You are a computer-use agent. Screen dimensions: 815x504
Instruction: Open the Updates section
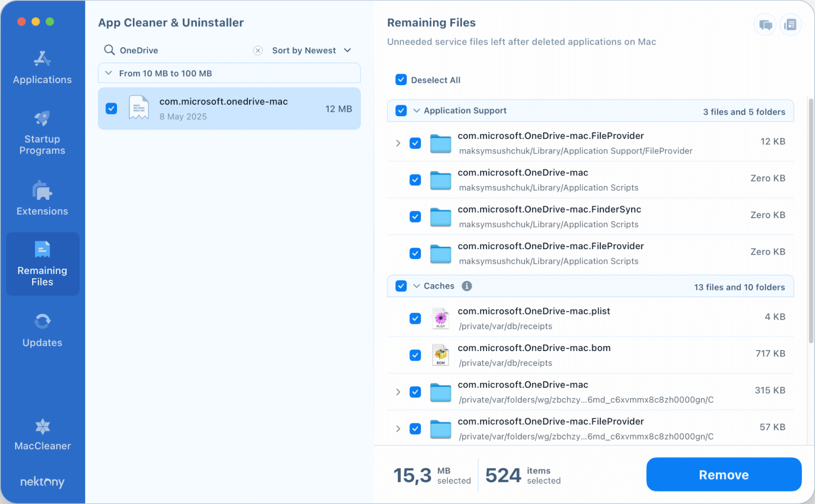click(42, 329)
